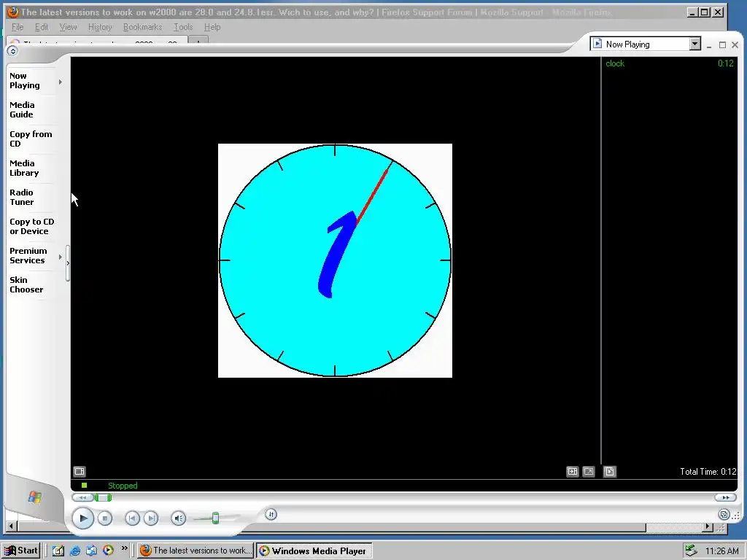The image size is (747, 560).
Task: Toggle full screen video icon
Action: click(x=589, y=472)
